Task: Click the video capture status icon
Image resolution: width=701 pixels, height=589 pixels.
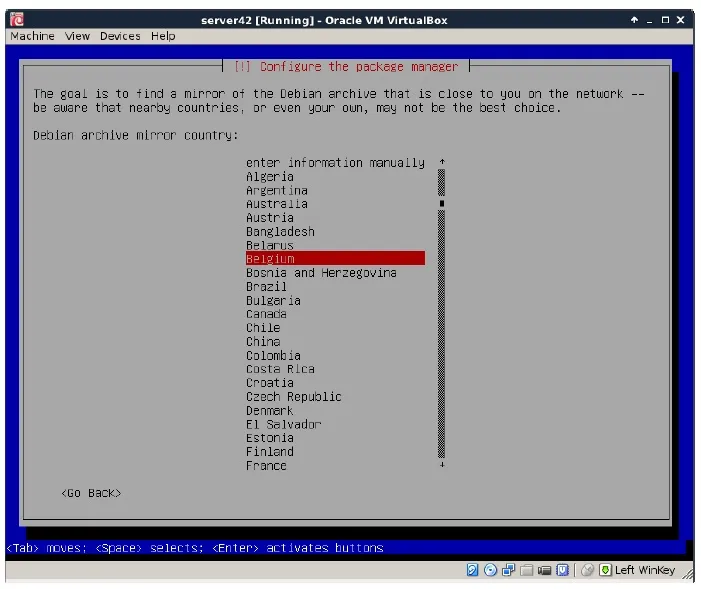Action: tap(544, 570)
